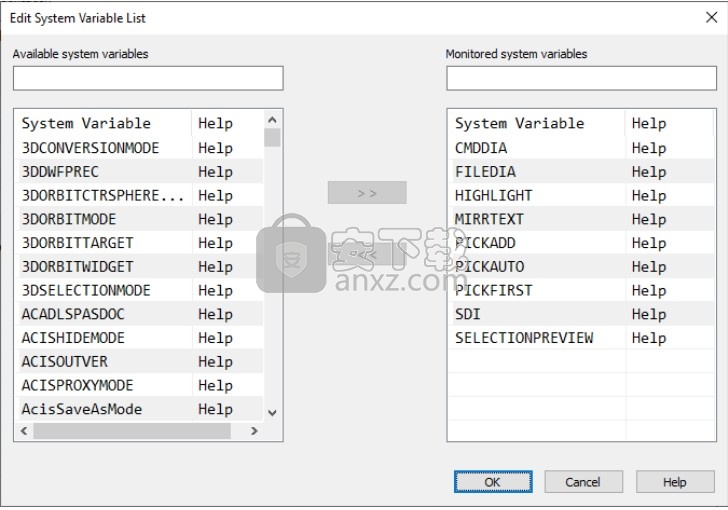Select AcisSaveAsMode in available variables
Image resolution: width=728 pixels, height=510 pixels.
pyautogui.click(x=82, y=408)
